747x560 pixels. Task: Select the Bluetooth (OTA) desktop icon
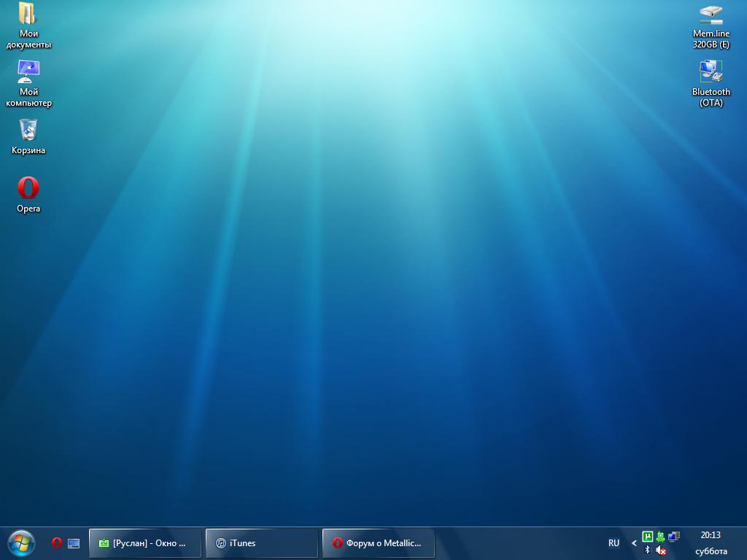click(711, 72)
